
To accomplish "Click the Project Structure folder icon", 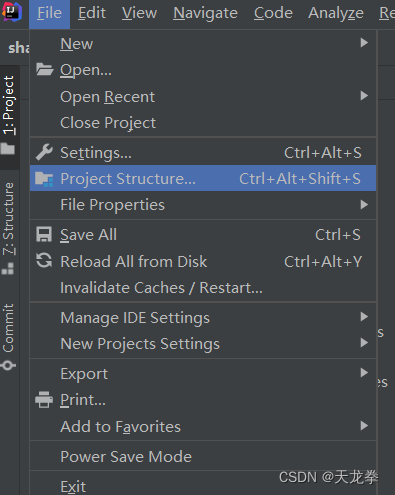I will (x=44, y=179).
